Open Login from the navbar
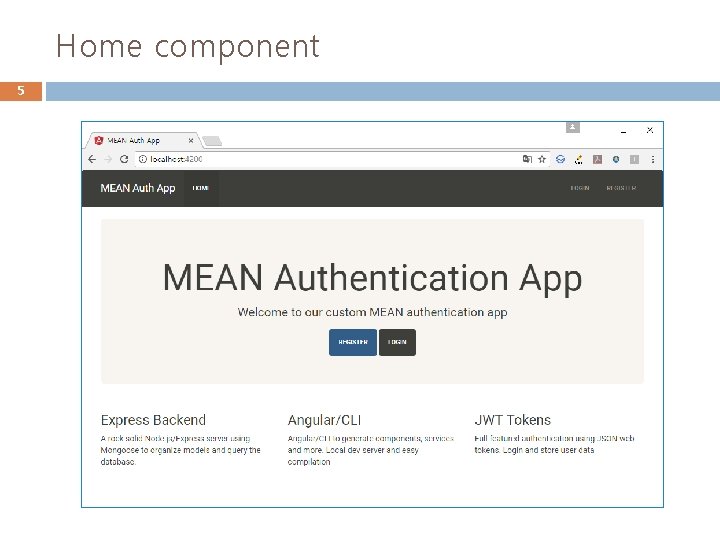The height and width of the screenshot is (540, 720). pyautogui.click(x=580, y=188)
